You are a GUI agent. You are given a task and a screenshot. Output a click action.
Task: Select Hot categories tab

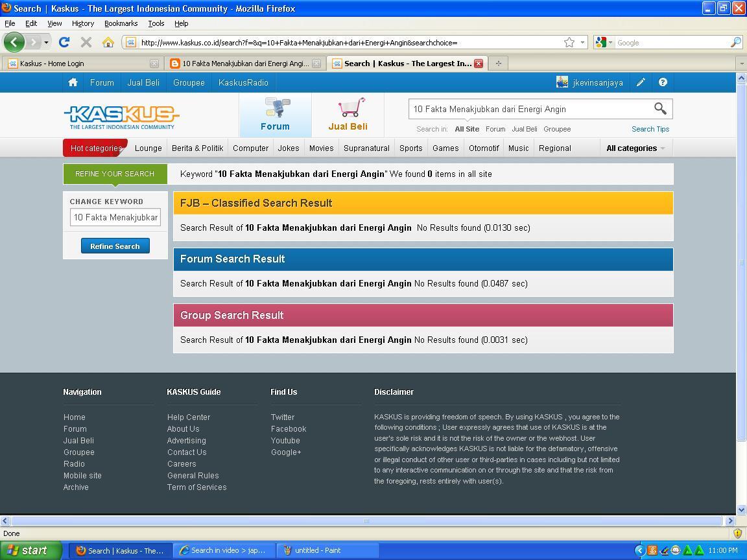(x=96, y=148)
